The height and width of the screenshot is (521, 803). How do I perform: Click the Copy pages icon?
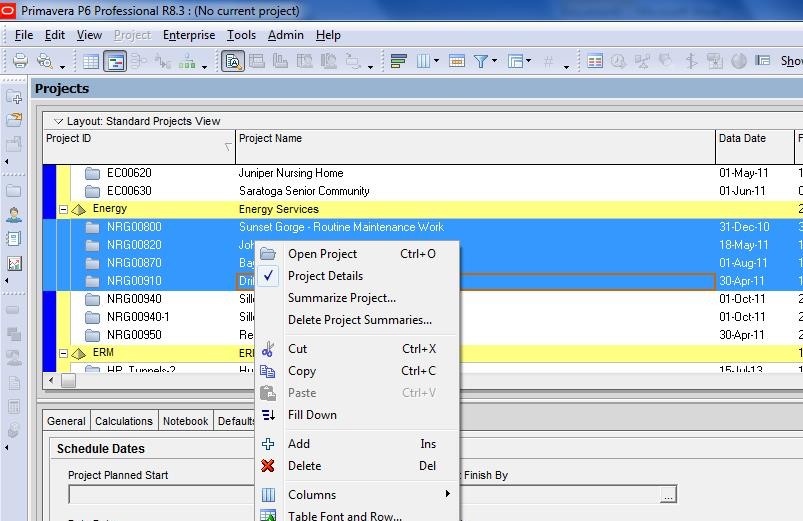pyautogui.click(x=268, y=371)
